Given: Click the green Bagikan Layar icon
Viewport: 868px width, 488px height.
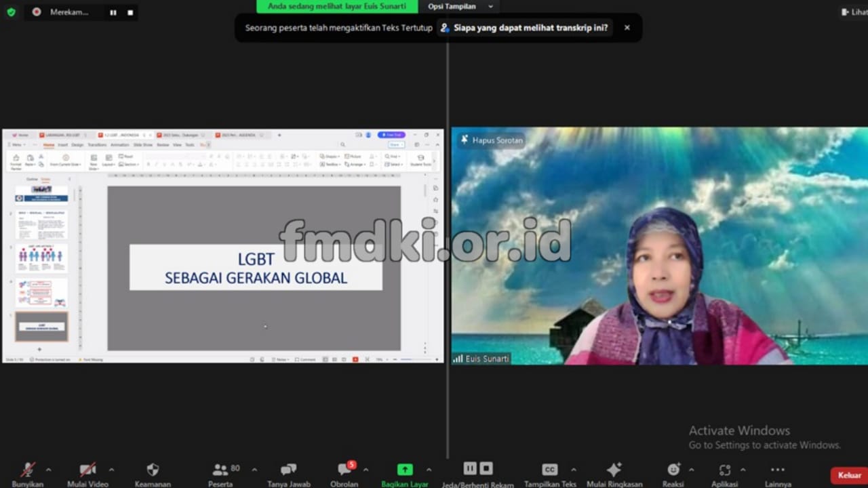Looking at the screenshot, I should point(405,470).
